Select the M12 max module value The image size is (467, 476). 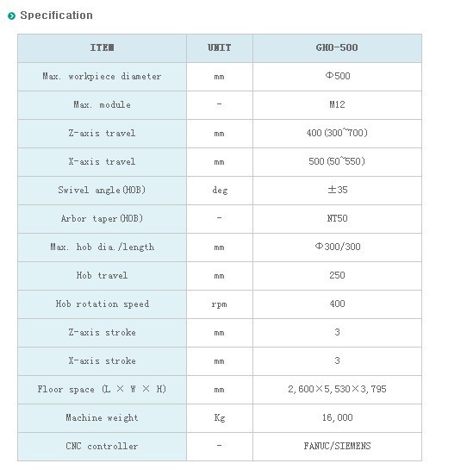click(337, 104)
